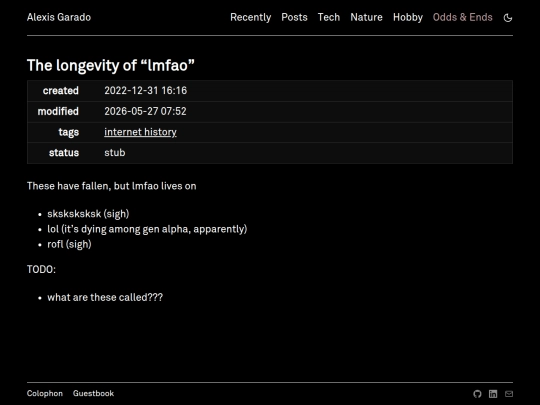Select the created date 2022-12-31 16:16
The image size is (540, 405).
145,91
